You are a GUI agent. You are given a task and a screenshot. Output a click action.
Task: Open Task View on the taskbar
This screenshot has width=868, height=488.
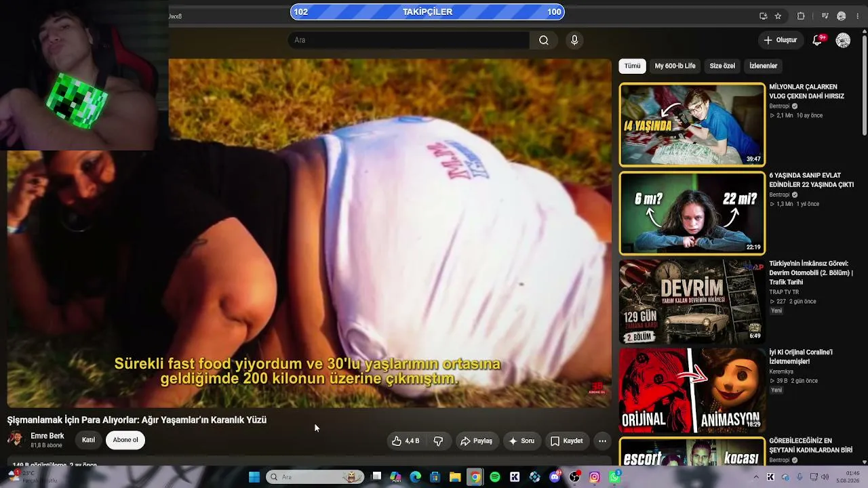pos(376,477)
